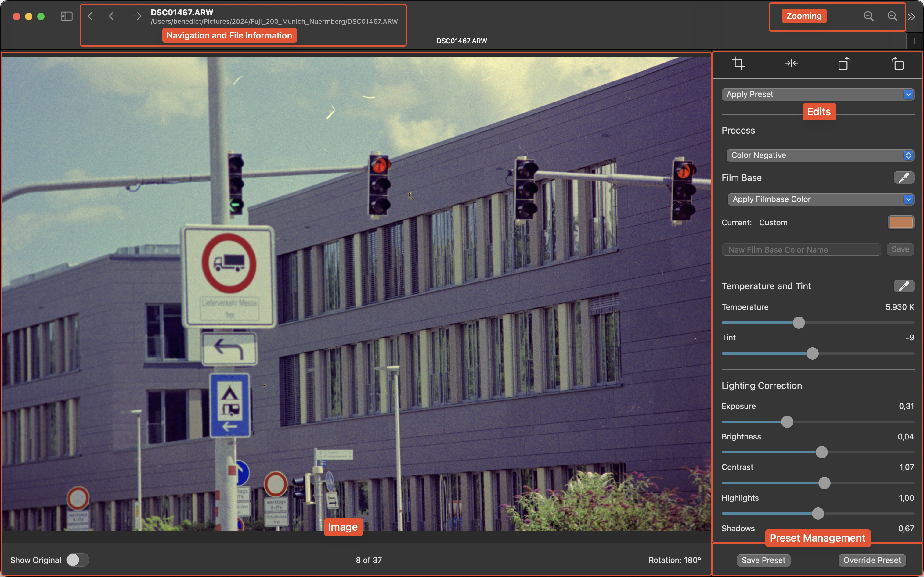Screen dimensions: 924x577
Task: Click the Save Preset button
Action: pos(763,560)
